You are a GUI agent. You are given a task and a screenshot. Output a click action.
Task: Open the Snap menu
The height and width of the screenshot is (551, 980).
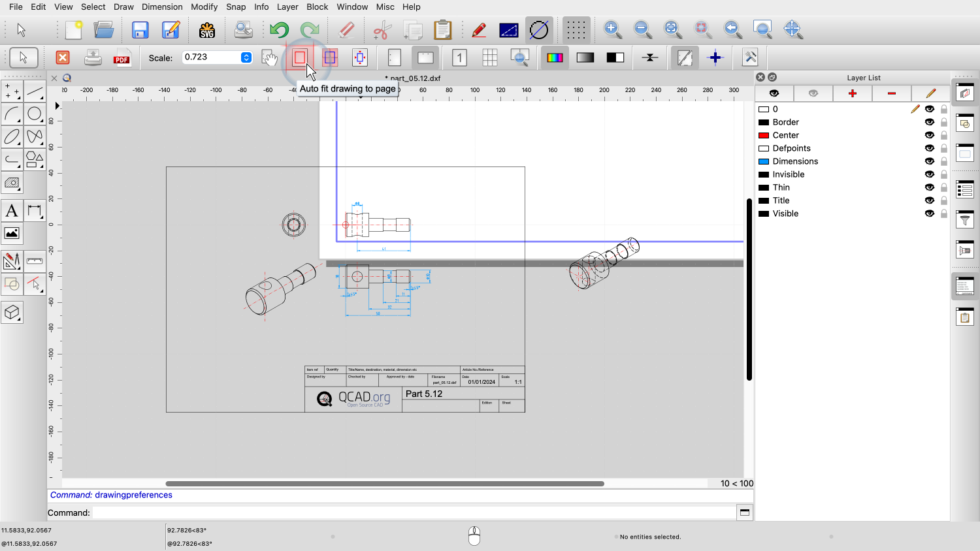236,7
